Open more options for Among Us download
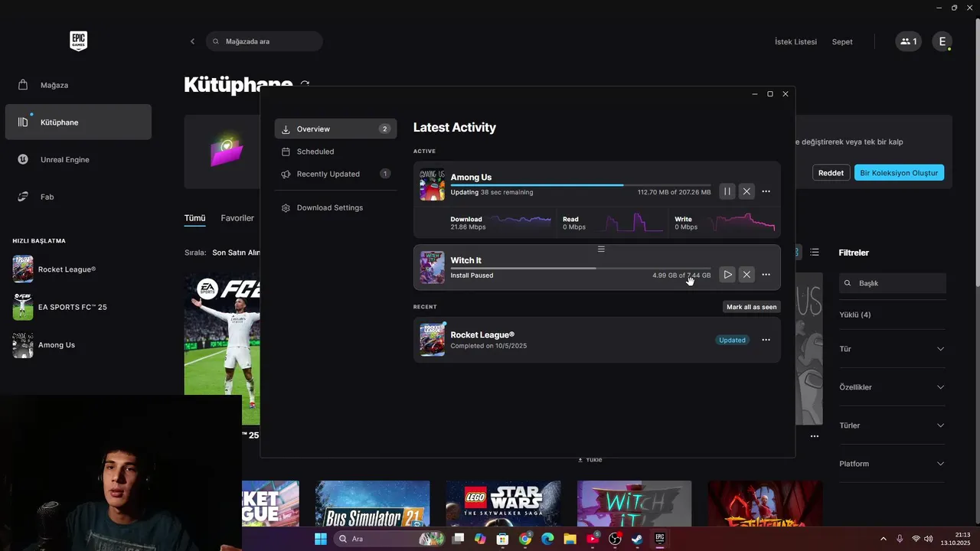This screenshot has height=551, width=980. coord(766,191)
